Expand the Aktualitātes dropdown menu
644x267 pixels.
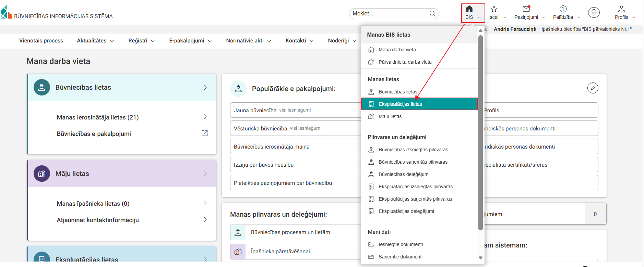[95, 41]
